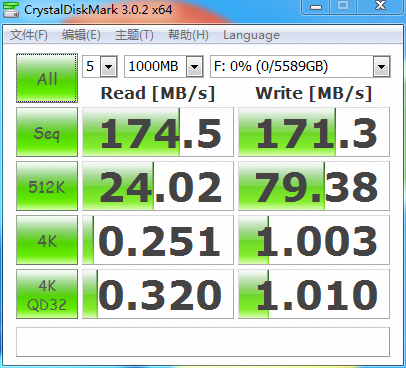Select the 4K write result 1.003

[314, 240]
